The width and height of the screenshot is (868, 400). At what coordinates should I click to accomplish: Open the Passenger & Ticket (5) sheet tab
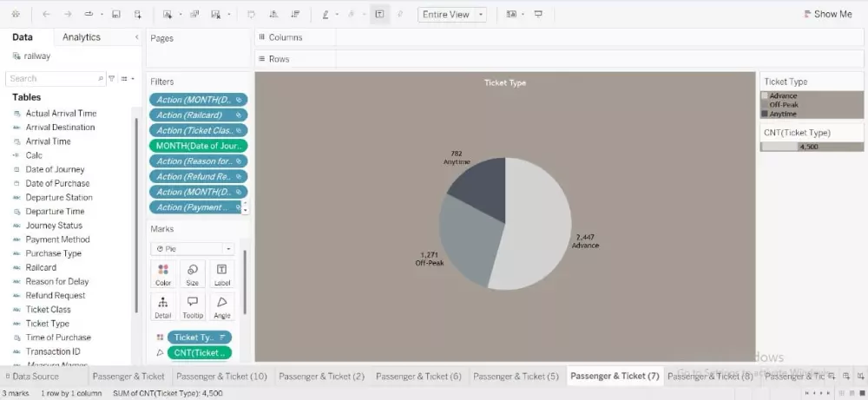pyautogui.click(x=516, y=377)
